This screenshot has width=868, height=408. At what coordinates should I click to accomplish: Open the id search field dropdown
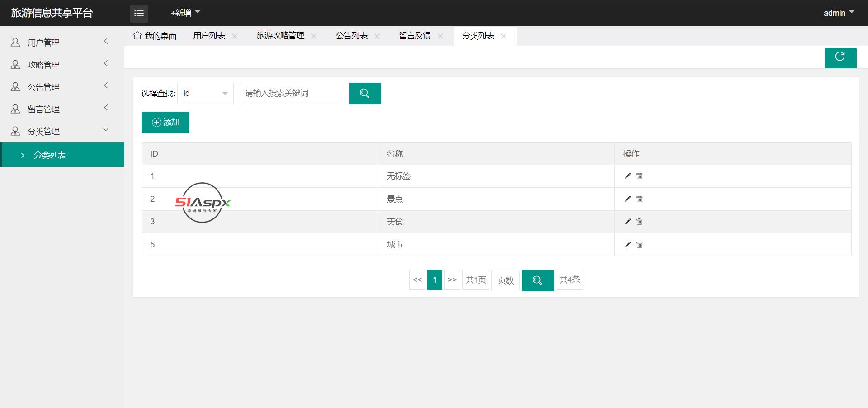click(205, 94)
